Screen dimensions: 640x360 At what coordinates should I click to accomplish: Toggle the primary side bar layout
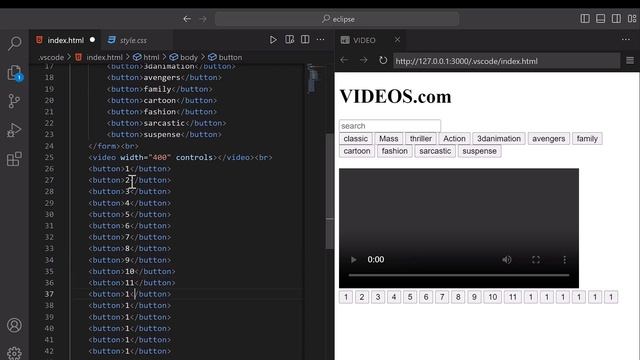[585, 19]
